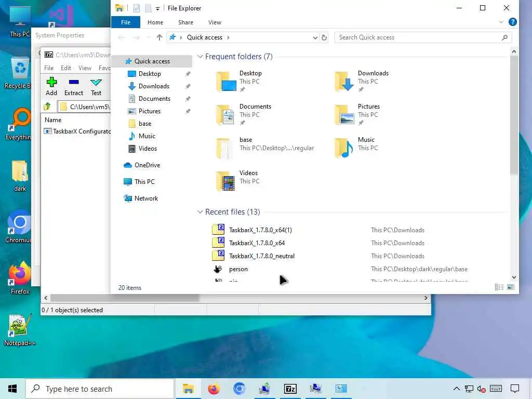Select Music in the navigation pane
This screenshot has width=532, height=399.
[x=147, y=136]
